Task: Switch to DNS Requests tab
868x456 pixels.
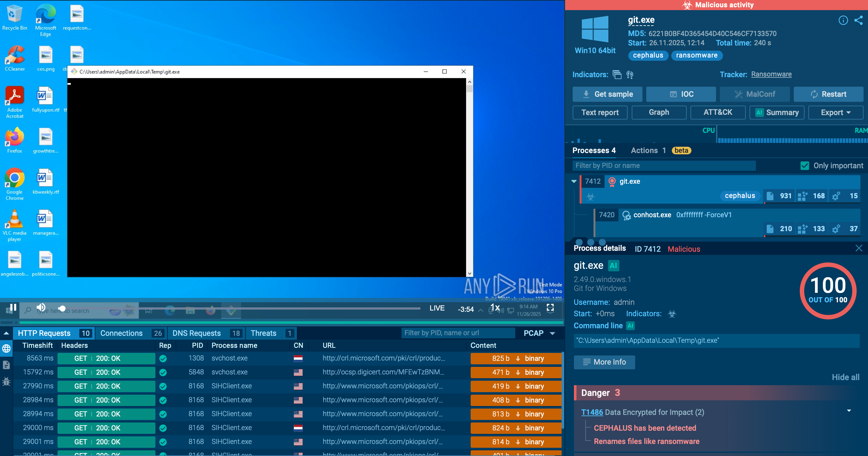Action: click(x=196, y=333)
